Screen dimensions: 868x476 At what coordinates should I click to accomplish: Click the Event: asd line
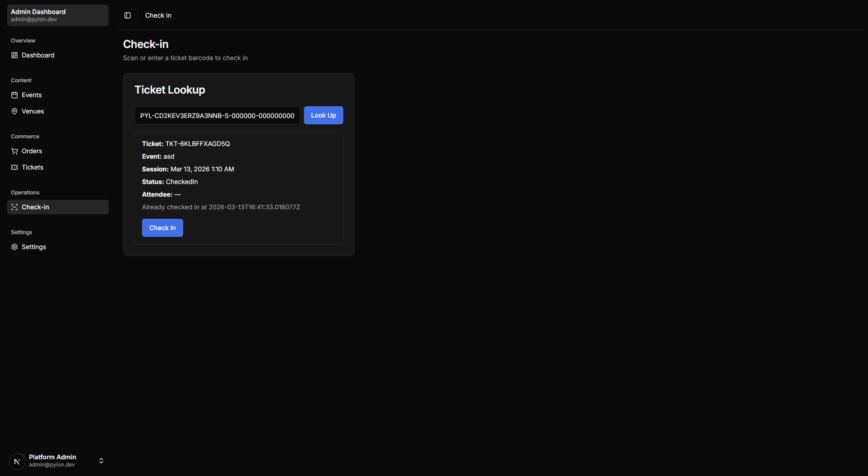pyautogui.click(x=158, y=156)
